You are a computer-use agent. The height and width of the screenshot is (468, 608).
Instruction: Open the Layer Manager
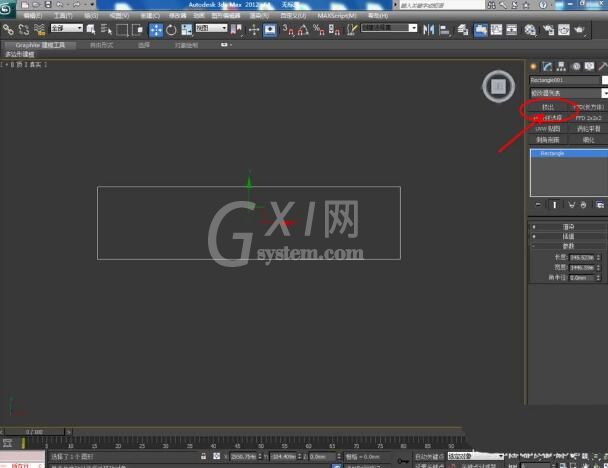click(x=463, y=29)
